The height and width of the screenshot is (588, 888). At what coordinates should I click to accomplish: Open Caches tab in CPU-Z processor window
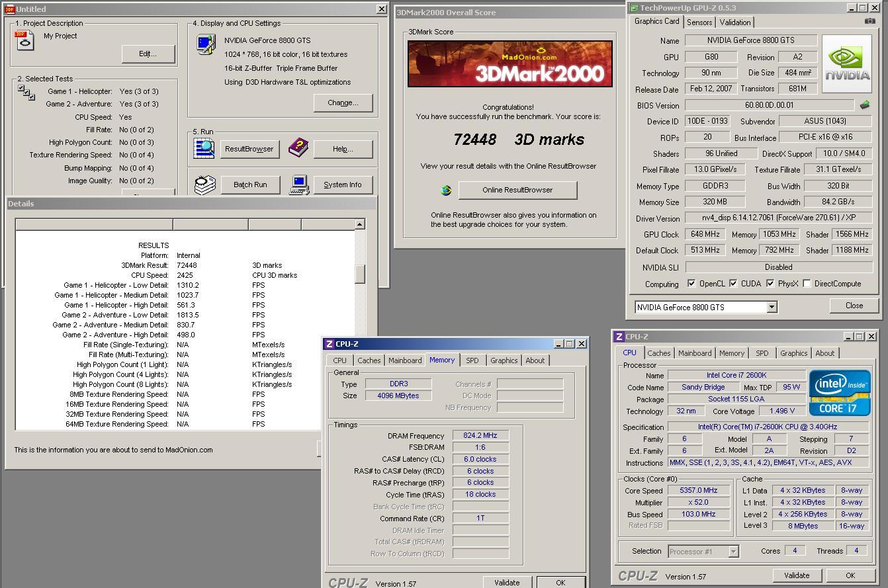tap(659, 353)
